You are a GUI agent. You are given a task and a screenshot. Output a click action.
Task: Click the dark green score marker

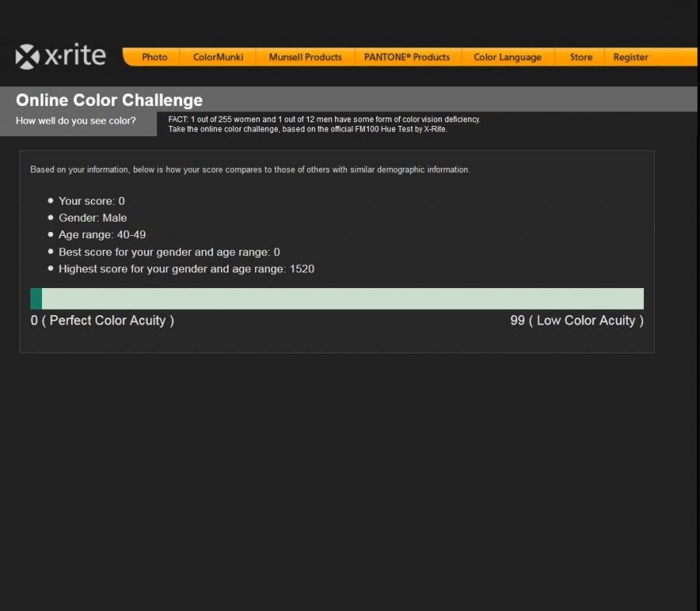pos(36,299)
